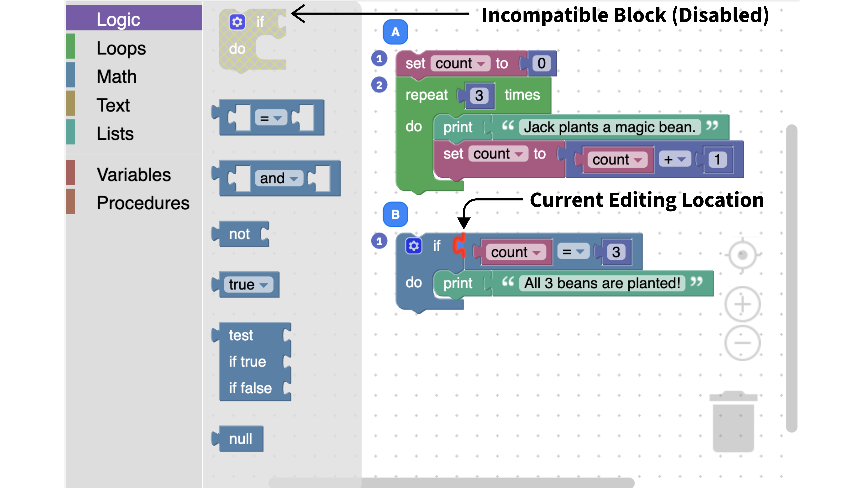Screen dimensions: 868x488
Task: Click the center workspace target icon
Action: tap(742, 255)
